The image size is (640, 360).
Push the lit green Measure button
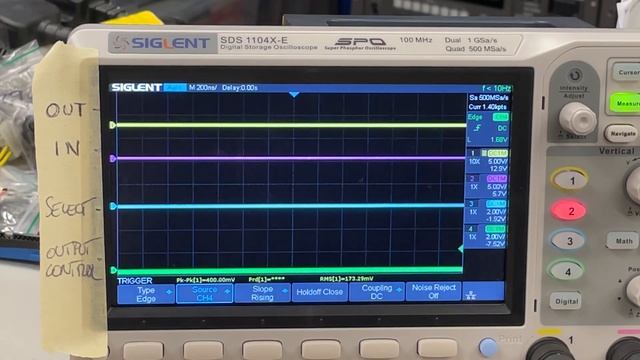(x=625, y=103)
